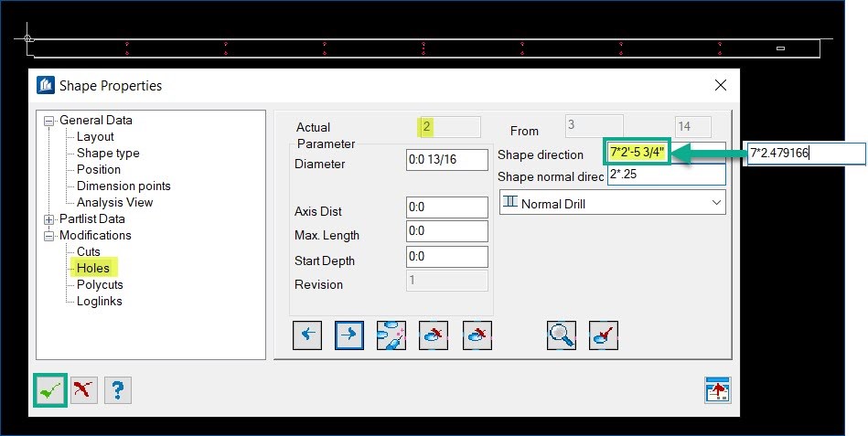Select Dimension points in the tree
This screenshot has width=868, height=436.
[x=123, y=186]
